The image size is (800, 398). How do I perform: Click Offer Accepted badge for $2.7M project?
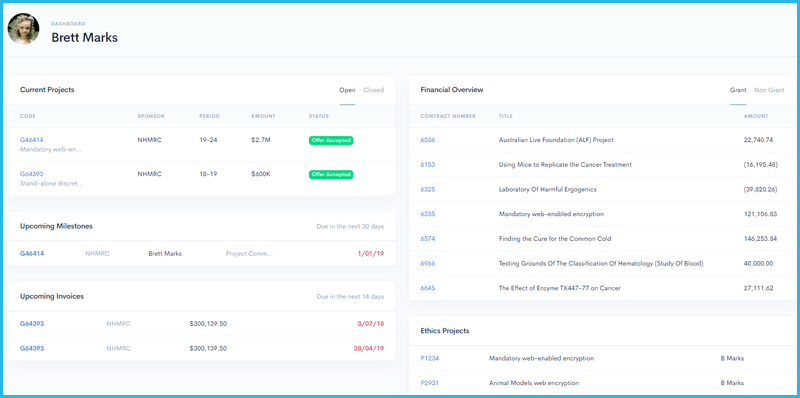[331, 140]
